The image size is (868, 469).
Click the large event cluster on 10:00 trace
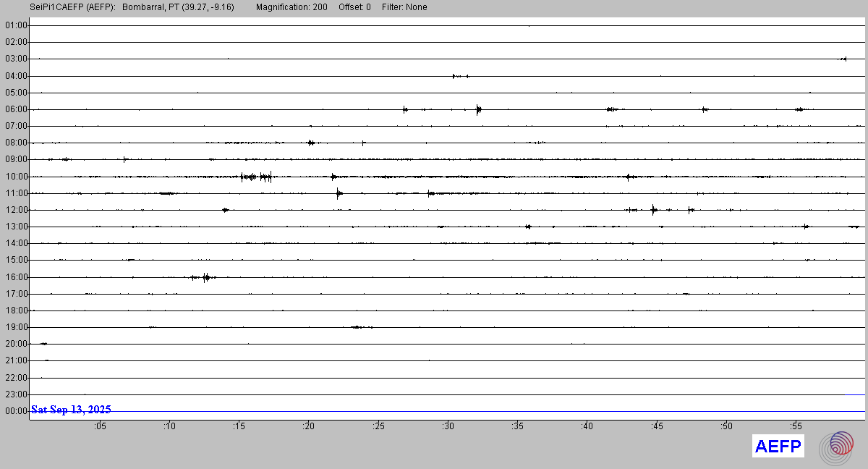[256, 177]
